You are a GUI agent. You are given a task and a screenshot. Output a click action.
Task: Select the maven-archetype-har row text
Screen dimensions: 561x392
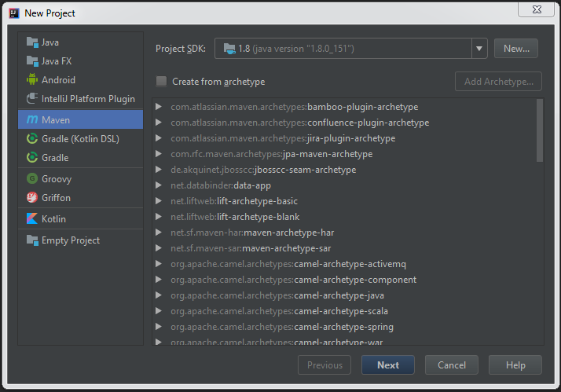(252, 233)
